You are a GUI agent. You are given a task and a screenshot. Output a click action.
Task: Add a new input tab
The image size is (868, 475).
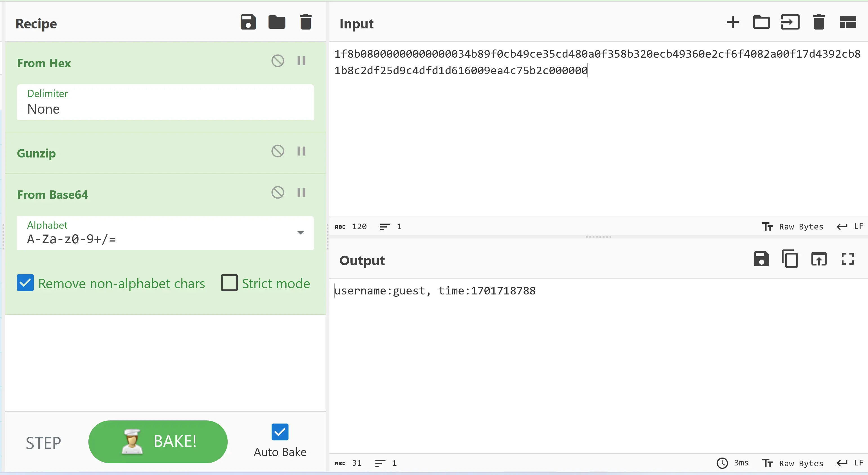[x=733, y=22]
